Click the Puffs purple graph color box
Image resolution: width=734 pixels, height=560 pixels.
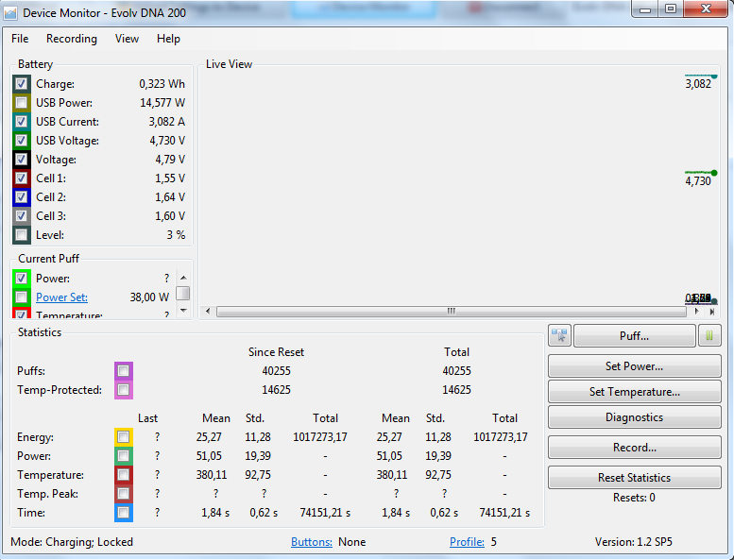coord(123,371)
